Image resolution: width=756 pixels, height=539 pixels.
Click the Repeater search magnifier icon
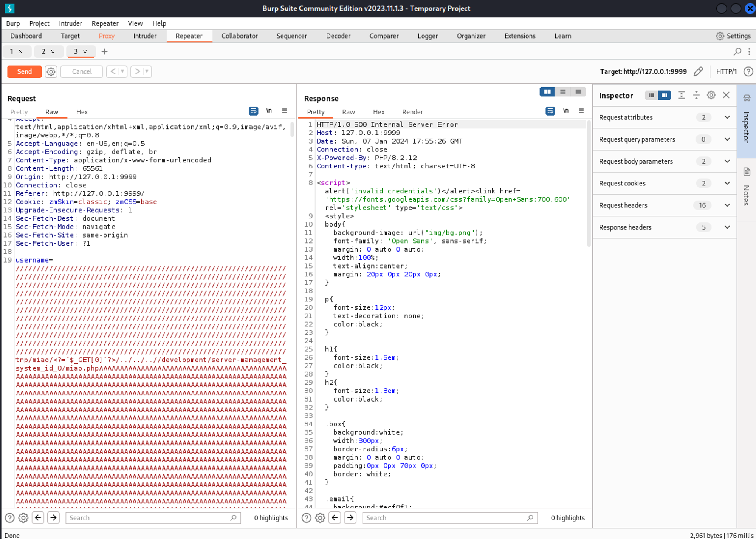pyautogui.click(x=737, y=51)
